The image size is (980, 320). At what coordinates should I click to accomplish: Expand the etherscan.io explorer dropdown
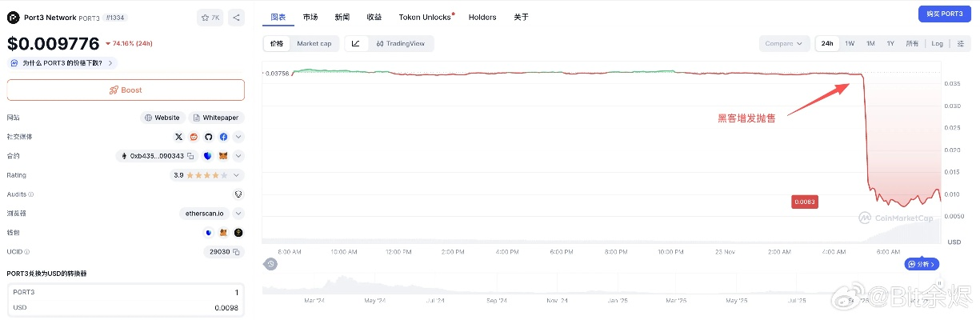pyautogui.click(x=238, y=214)
